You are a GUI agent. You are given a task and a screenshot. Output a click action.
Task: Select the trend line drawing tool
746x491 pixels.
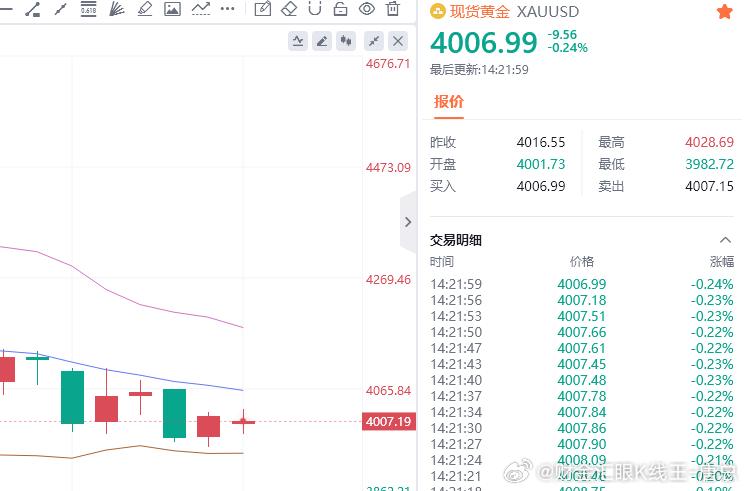click(32, 9)
